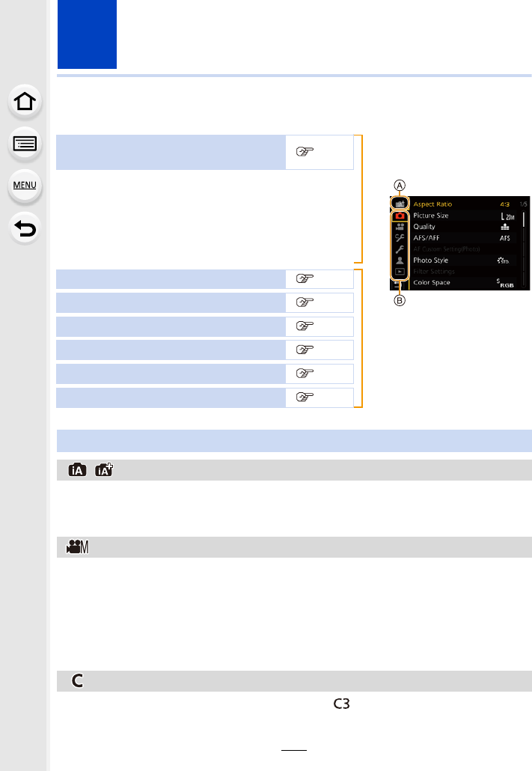The height and width of the screenshot is (771, 532).
Task: Click the C custom mode heading icon
Action: pos(77,680)
